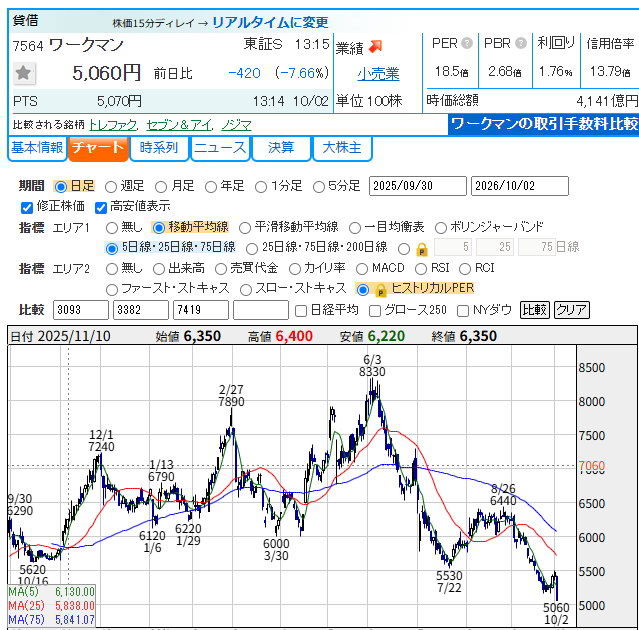Select 1分足 chart interval

261,187
